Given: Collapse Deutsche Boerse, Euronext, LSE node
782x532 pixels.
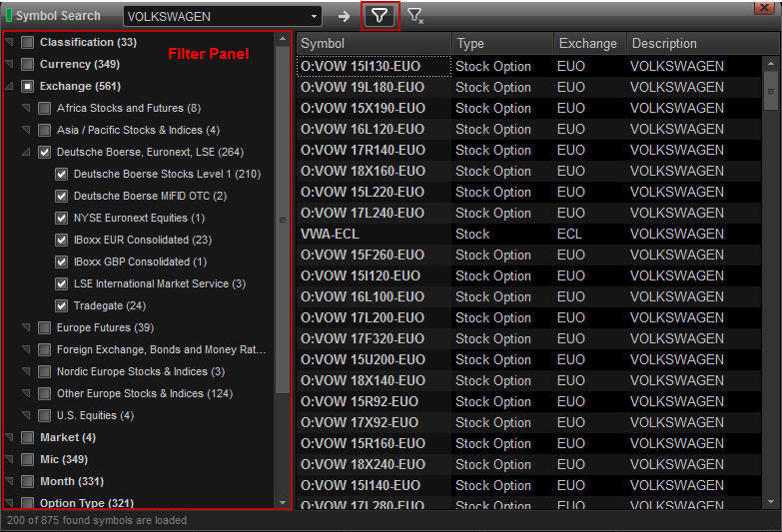Looking at the screenshot, I should 26,152.
